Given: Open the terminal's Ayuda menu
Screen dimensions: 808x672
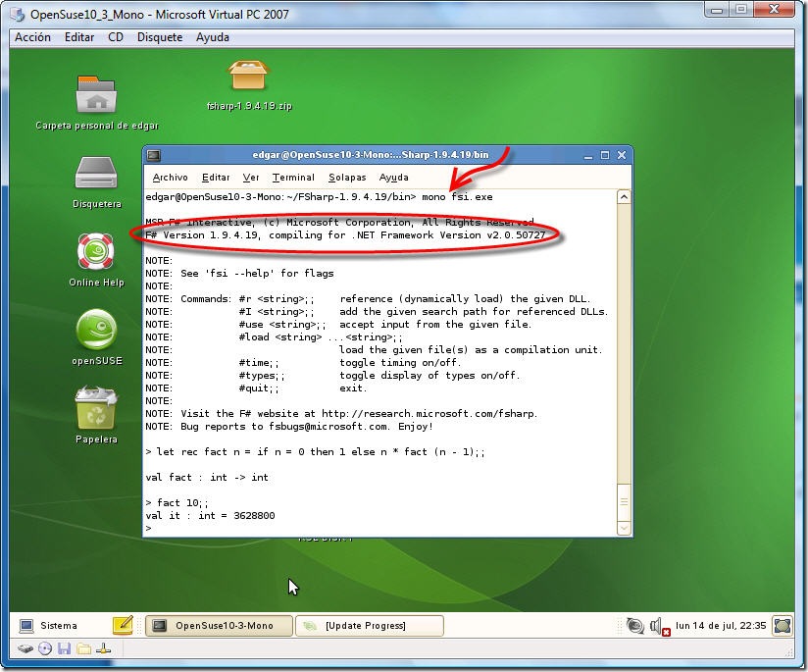Looking at the screenshot, I should coord(393,178).
